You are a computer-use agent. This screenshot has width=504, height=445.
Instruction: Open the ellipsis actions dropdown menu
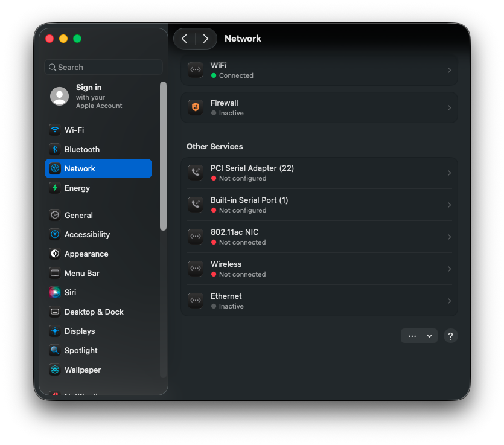(419, 336)
